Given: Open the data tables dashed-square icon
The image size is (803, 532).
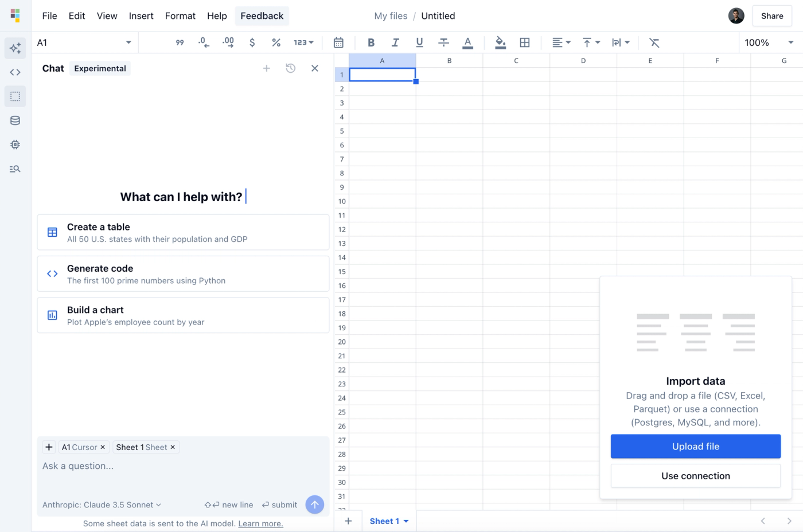Looking at the screenshot, I should tap(15, 96).
